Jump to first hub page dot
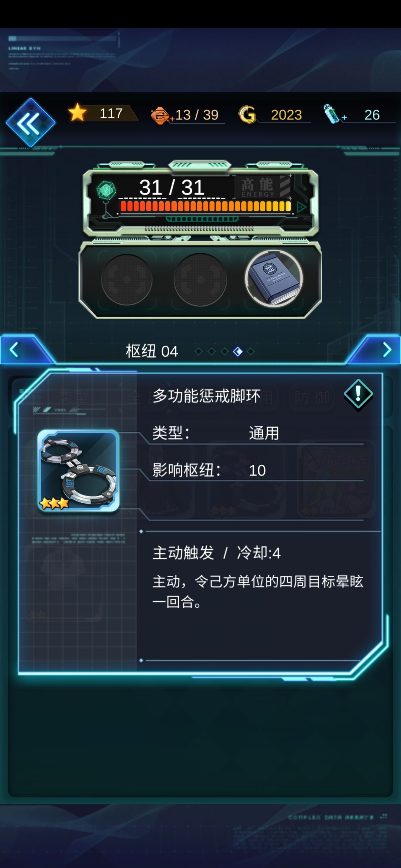The height and width of the screenshot is (868, 401). pyautogui.click(x=199, y=351)
